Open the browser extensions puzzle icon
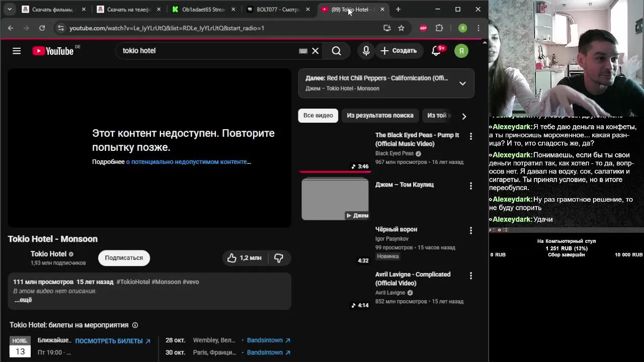The width and height of the screenshot is (644, 362). pos(439,28)
